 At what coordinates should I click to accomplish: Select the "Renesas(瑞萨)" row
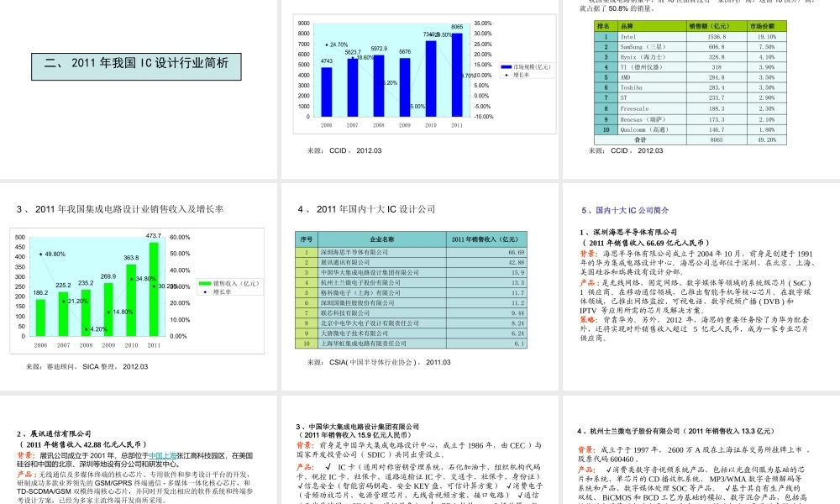(x=690, y=119)
